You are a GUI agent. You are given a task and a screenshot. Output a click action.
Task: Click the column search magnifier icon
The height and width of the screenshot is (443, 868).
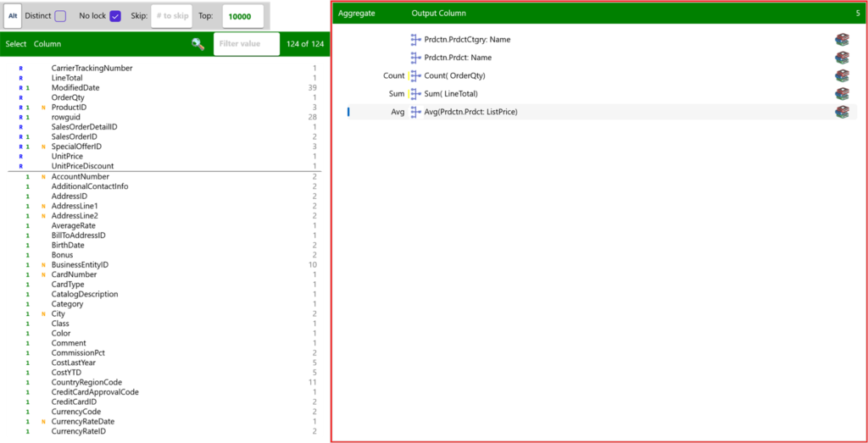tap(198, 44)
